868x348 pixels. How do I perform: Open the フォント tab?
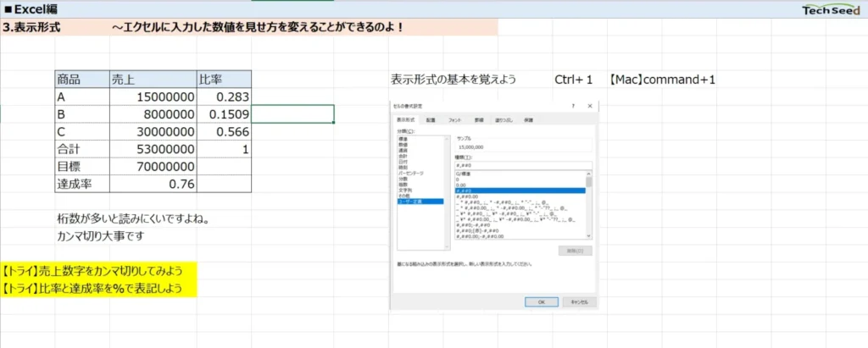[x=454, y=120]
